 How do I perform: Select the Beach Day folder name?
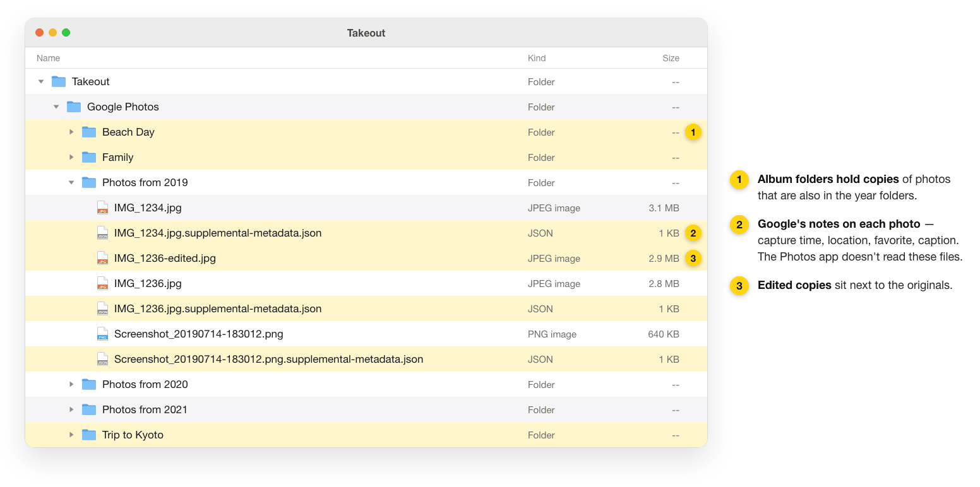coord(128,132)
